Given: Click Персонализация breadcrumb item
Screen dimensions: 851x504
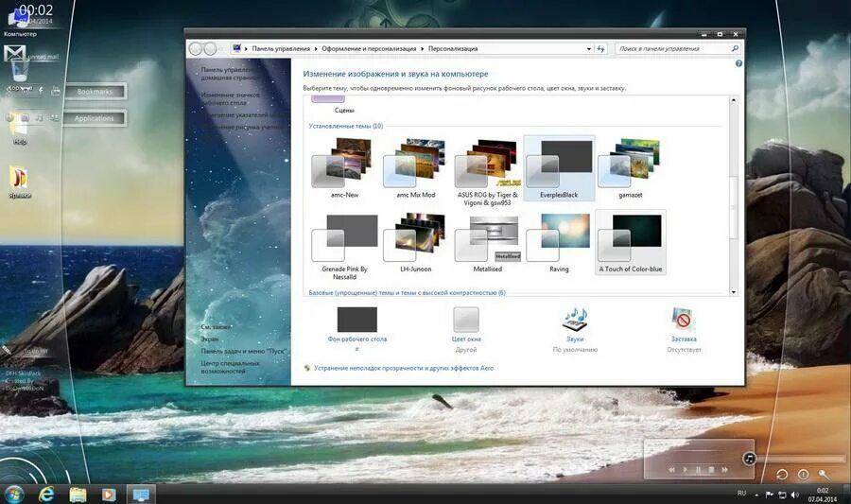Looking at the screenshot, I should [453, 49].
